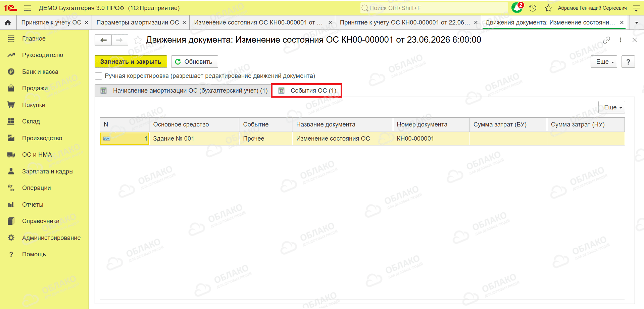
Task: Close Параметры амортизации ОС tab
Action: (x=184, y=22)
